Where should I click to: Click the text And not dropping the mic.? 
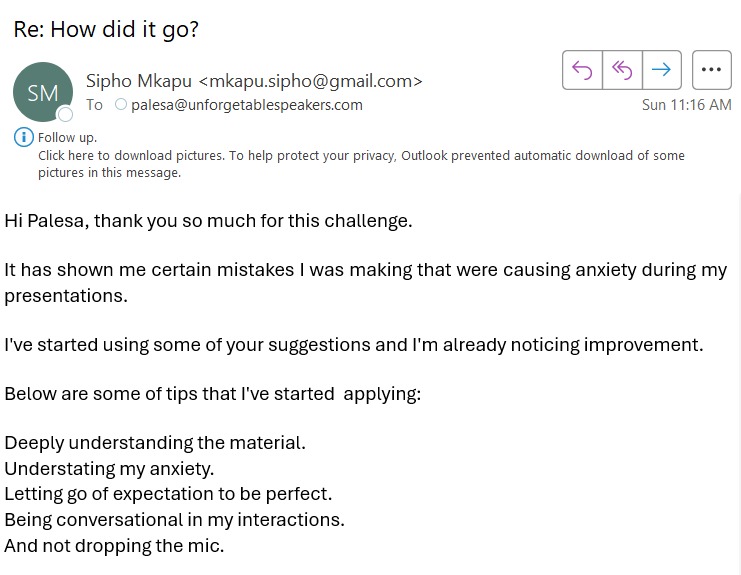pyautogui.click(x=114, y=546)
